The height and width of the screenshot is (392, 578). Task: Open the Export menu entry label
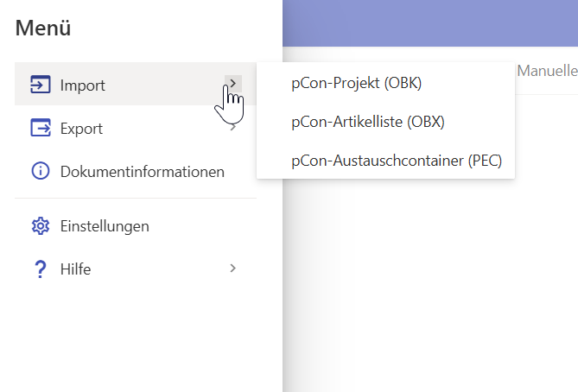point(81,129)
